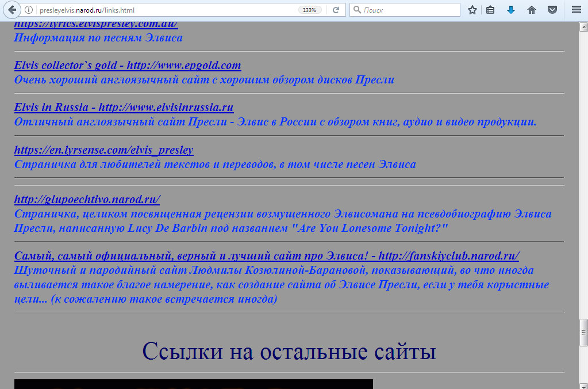Show bookmarks list icon

click(x=490, y=10)
